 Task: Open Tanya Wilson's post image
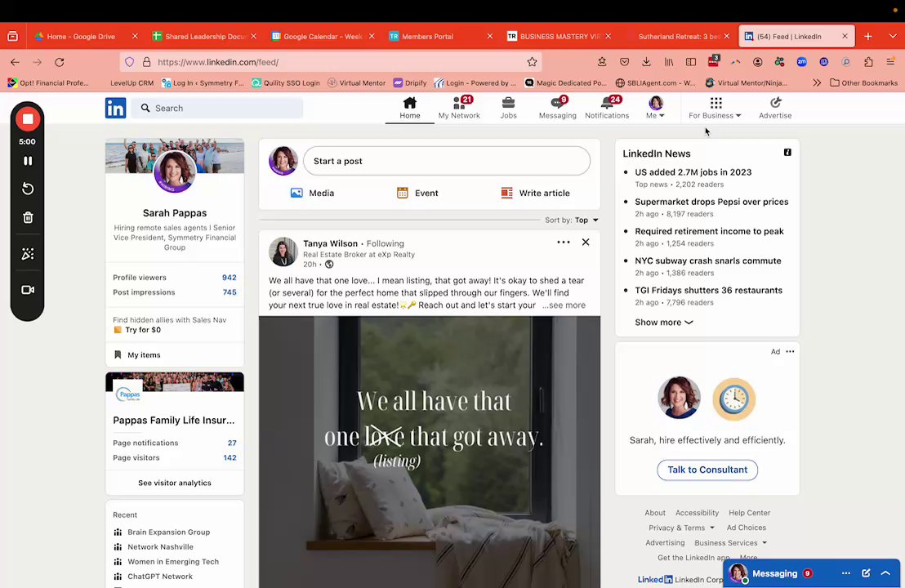[430, 452]
